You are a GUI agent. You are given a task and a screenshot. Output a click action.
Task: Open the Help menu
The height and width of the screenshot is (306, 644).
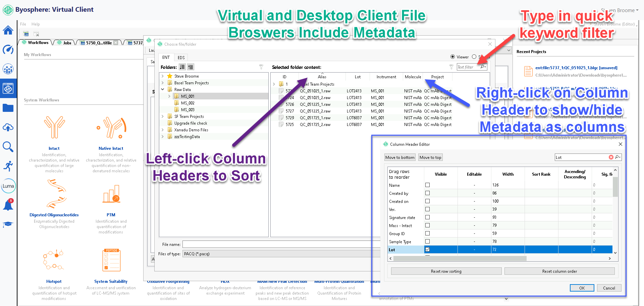coord(36,24)
